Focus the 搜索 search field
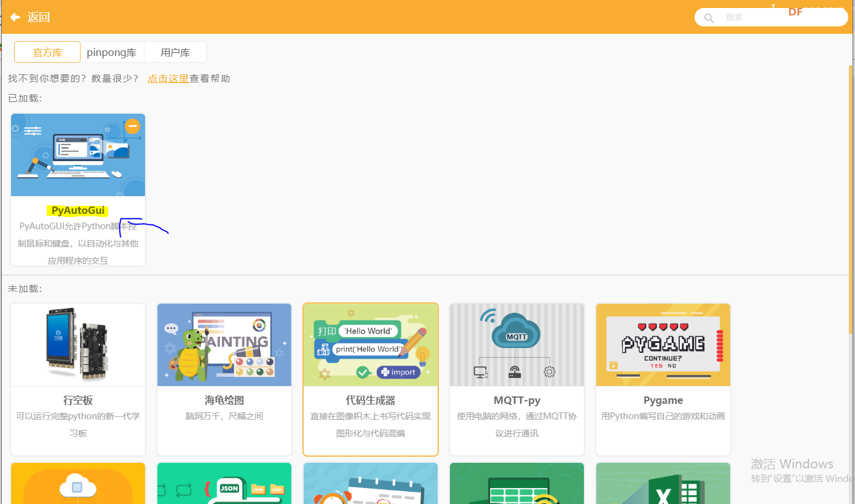The height and width of the screenshot is (504, 855). (771, 17)
